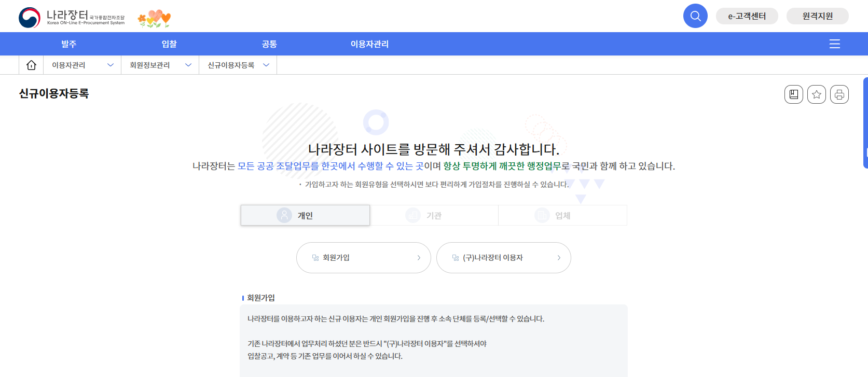Expand the 신규이용자등록 breadcrumb dropdown

(238, 65)
